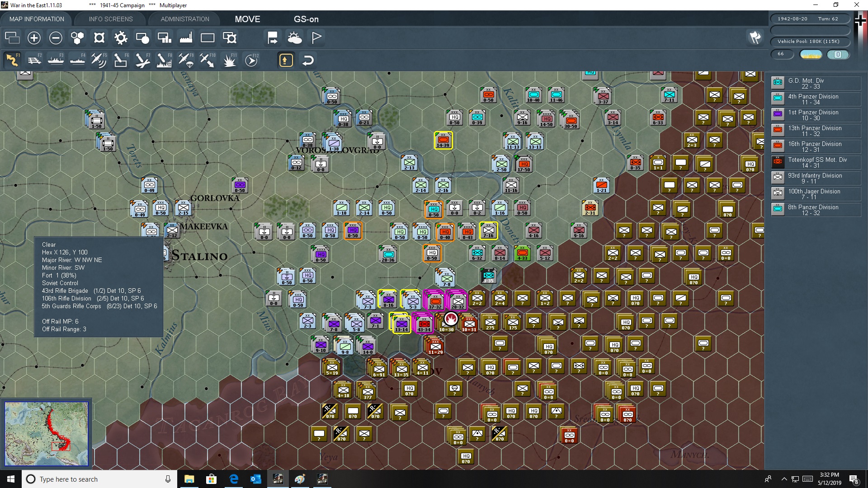This screenshot has width=868, height=488.
Task: Select Naval Transport mode (F3) ship icon
Action: [x=56, y=60]
